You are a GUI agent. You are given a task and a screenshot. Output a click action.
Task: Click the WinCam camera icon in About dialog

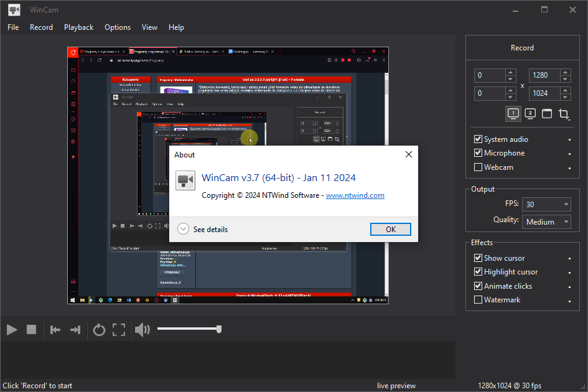coord(185,180)
